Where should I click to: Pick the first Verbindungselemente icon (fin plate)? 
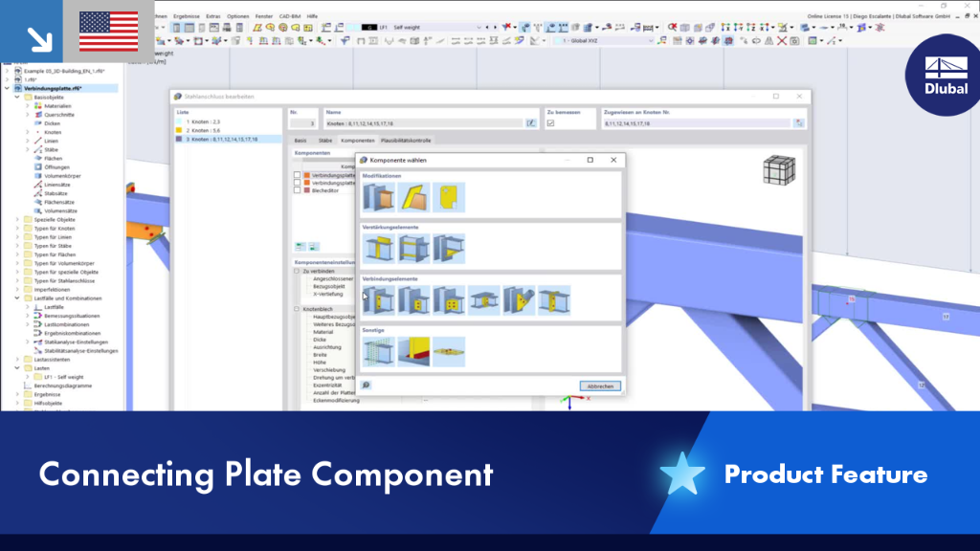coord(378,300)
